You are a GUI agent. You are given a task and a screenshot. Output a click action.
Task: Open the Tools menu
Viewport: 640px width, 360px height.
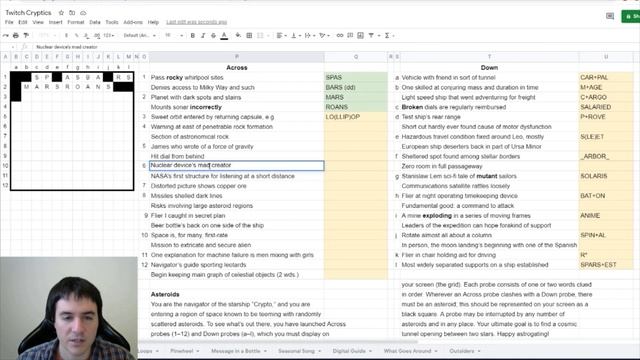[112, 22]
